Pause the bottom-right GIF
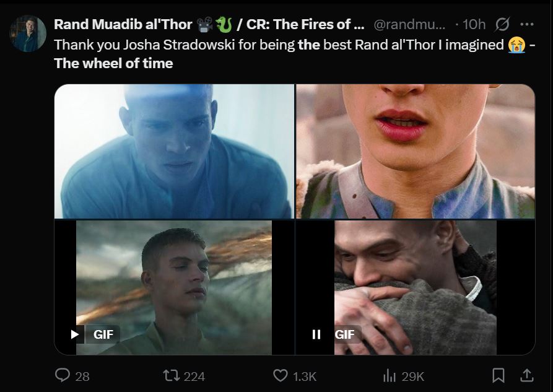 (316, 334)
